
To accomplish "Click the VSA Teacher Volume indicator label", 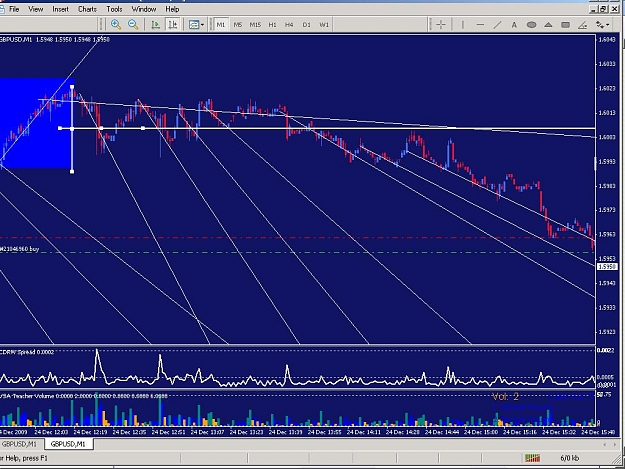I will [84, 396].
